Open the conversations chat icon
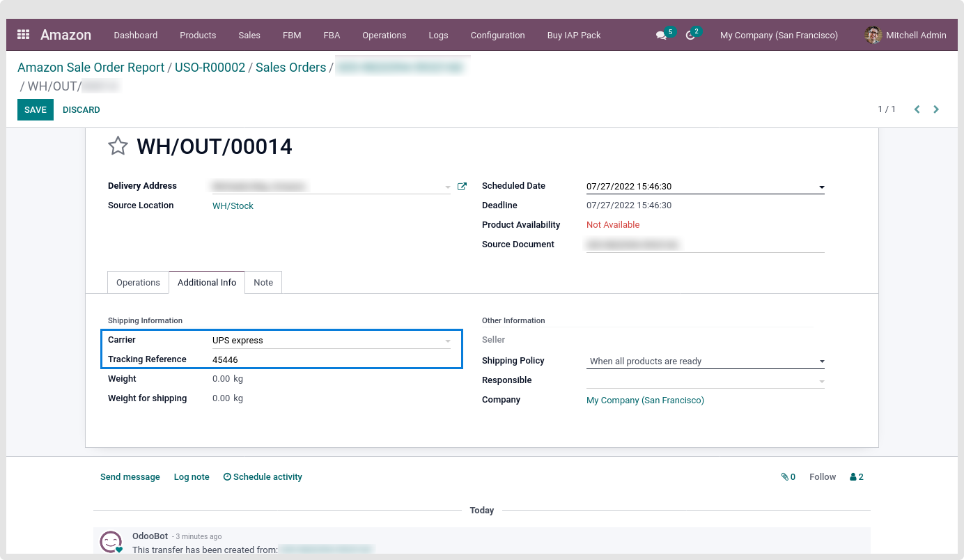 tap(661, 35)
